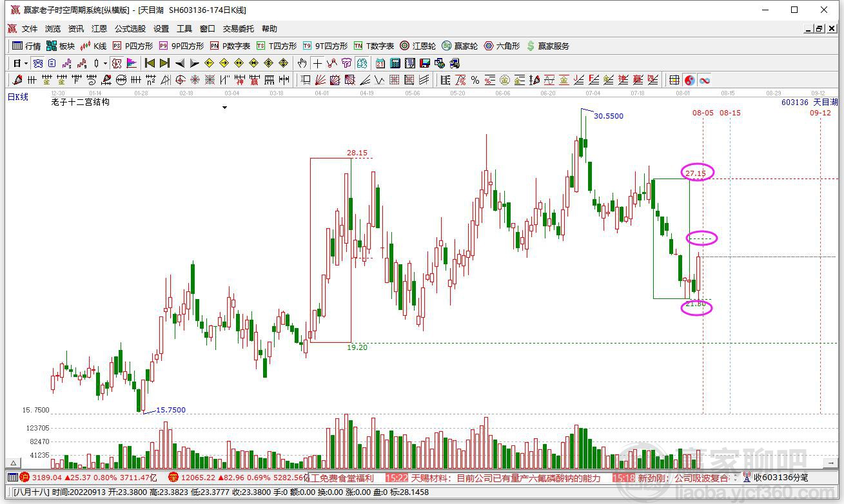
Task: Open the 9T四方形 tool
Action: click(326, 46)
